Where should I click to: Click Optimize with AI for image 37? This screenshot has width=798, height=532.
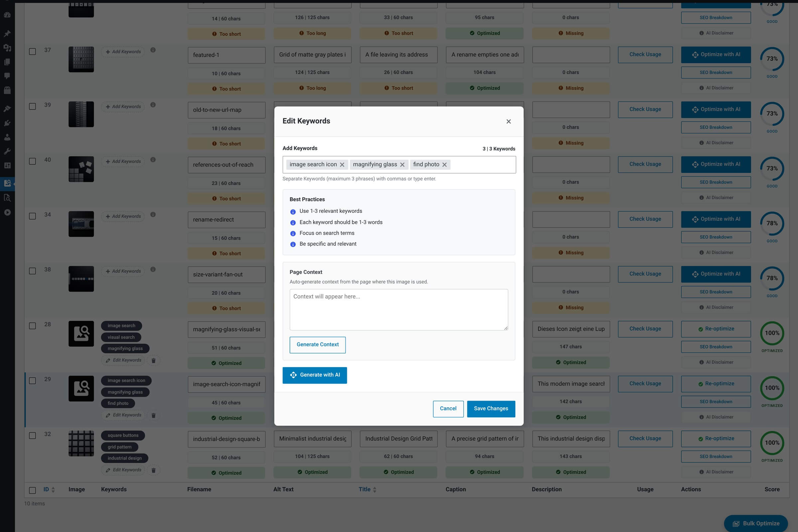point(716,55)
